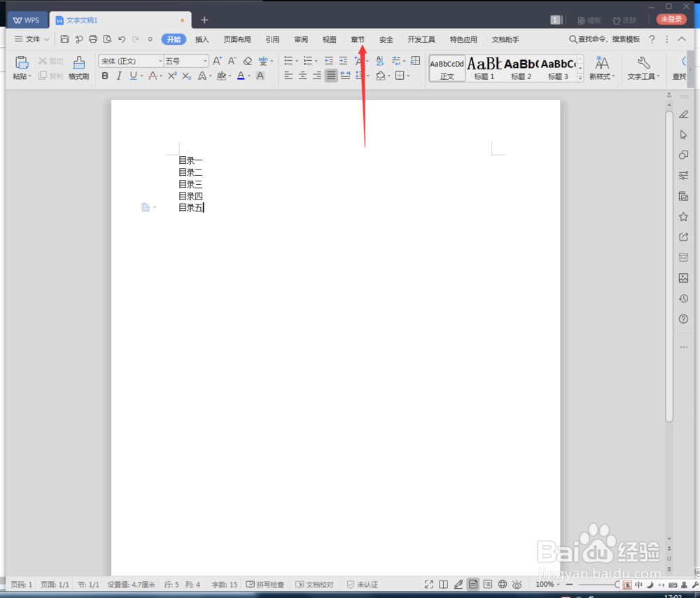This screenshot has width=700, height=598.
Task: Open font color dropdown next to blue A
Action: click(249, 76)
